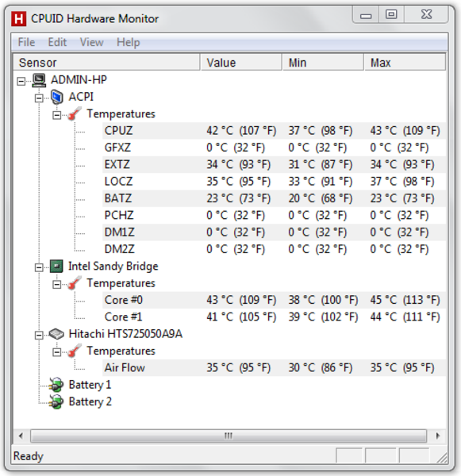Screen dimensions: 461x476
Task: Click the Hitachi hard drive icon
Action: 56,334
